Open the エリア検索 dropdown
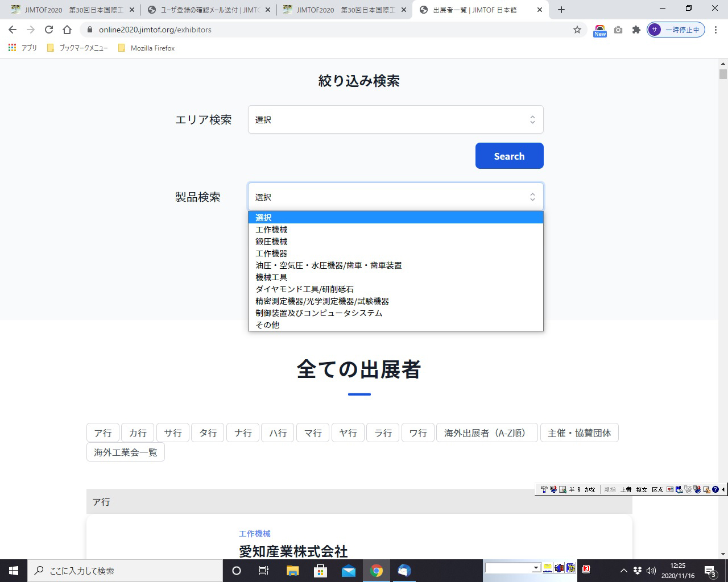 tap(396, 119)
